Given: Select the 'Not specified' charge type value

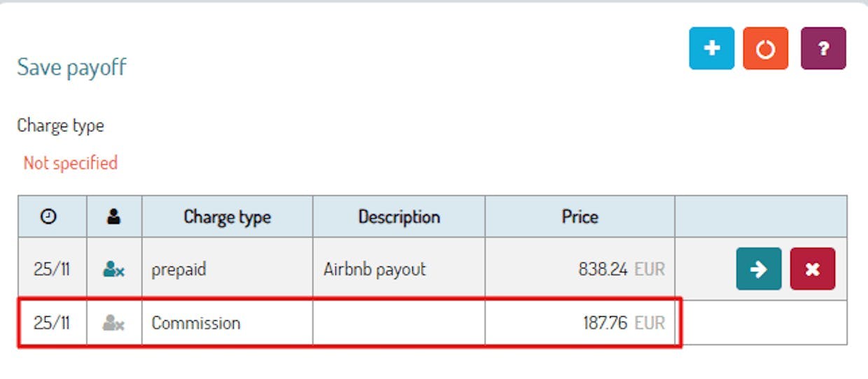Looking at the screenshot, I should (70, 163).
